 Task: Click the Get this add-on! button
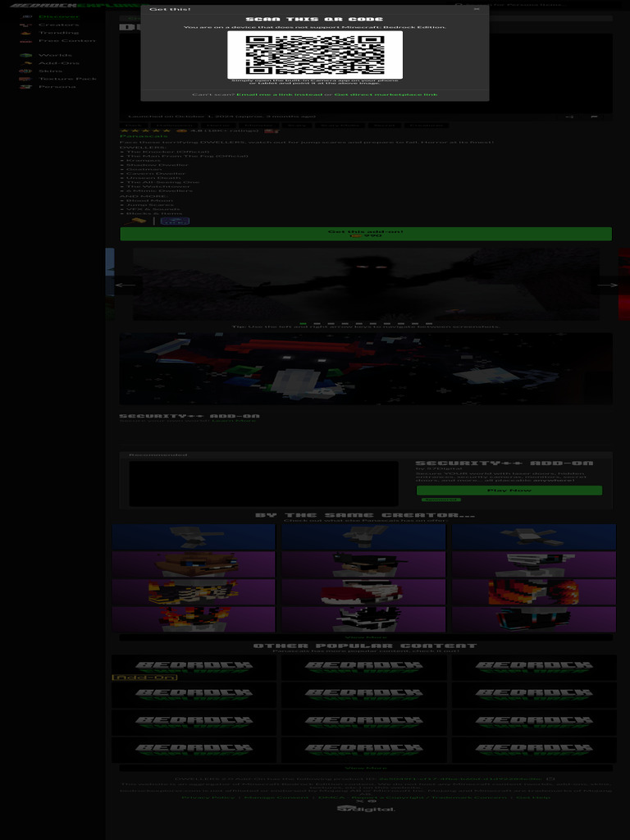coord(365,234)
